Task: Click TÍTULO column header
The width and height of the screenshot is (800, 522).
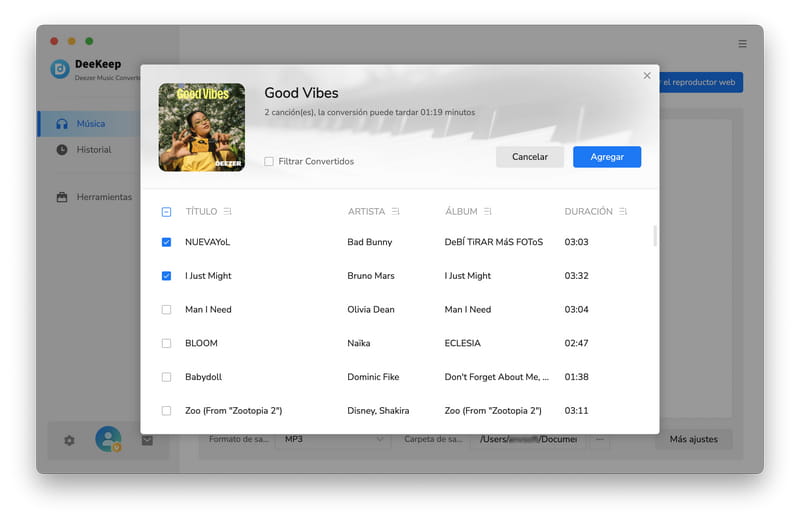Action: 201,211
